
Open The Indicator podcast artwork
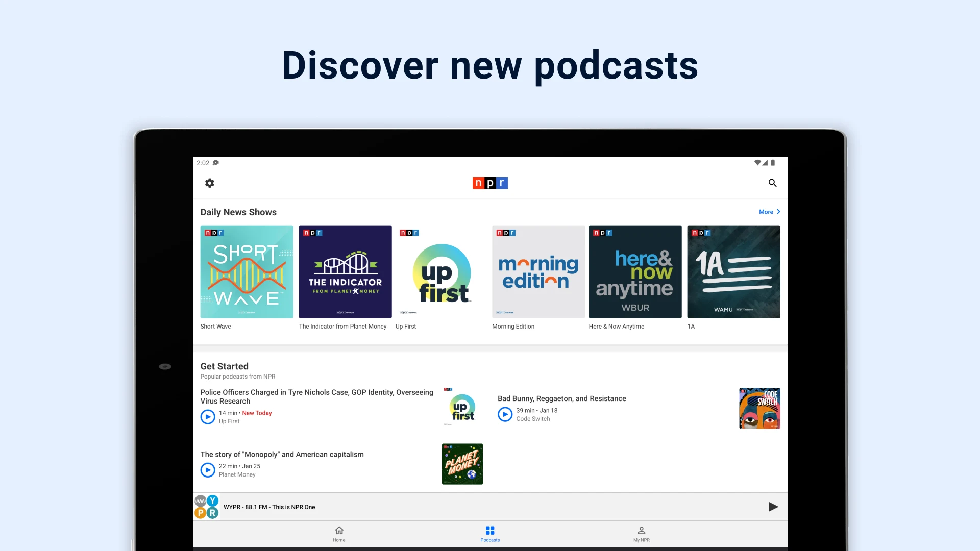[x=345, y=272]
